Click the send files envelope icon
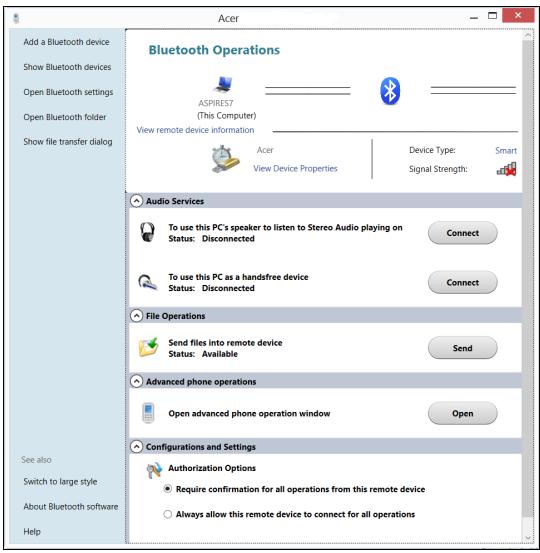 pos(148,347)
